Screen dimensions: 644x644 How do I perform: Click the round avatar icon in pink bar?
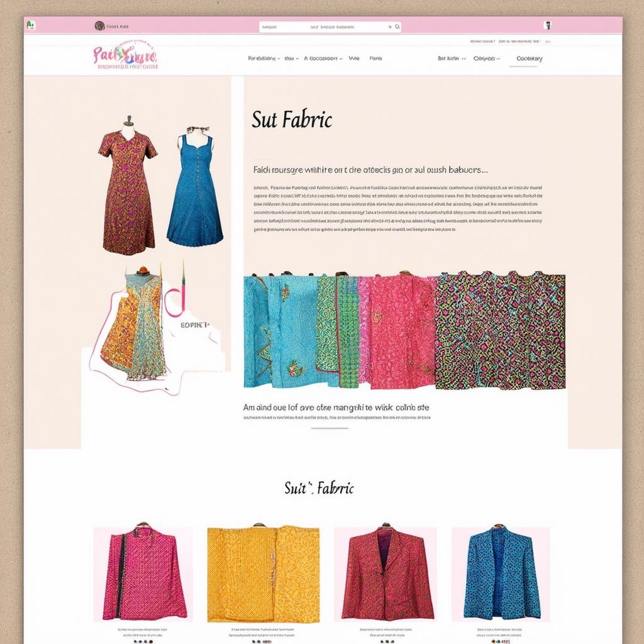coord(99,26)
